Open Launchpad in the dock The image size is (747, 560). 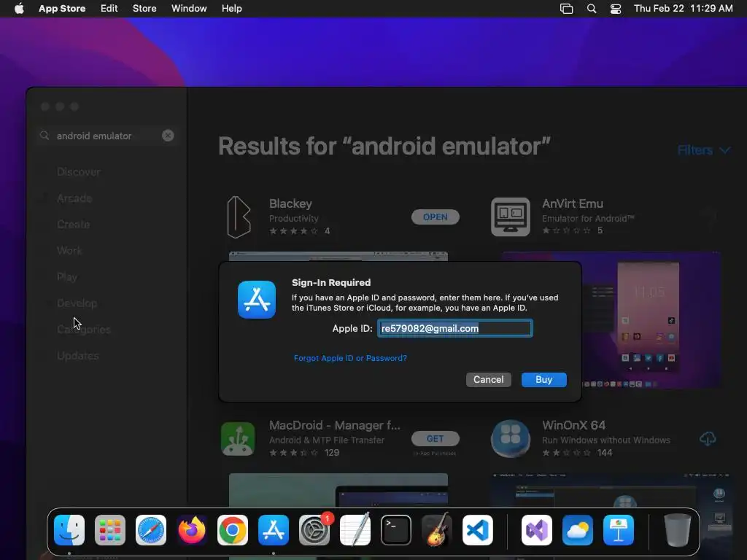[x=110, y=530]
